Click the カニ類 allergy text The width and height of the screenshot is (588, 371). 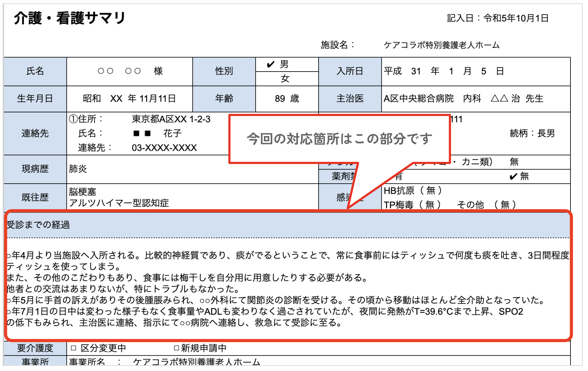click(x=477, y=162)
